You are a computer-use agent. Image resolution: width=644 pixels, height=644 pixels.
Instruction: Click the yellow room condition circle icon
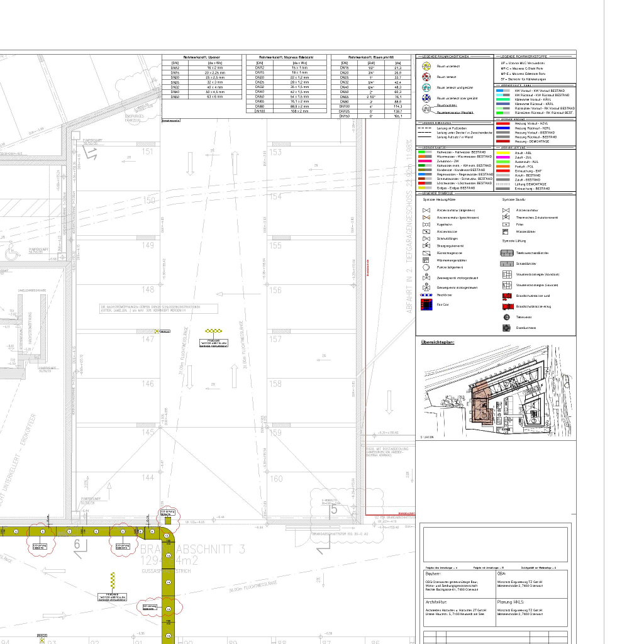coord(426,66)
